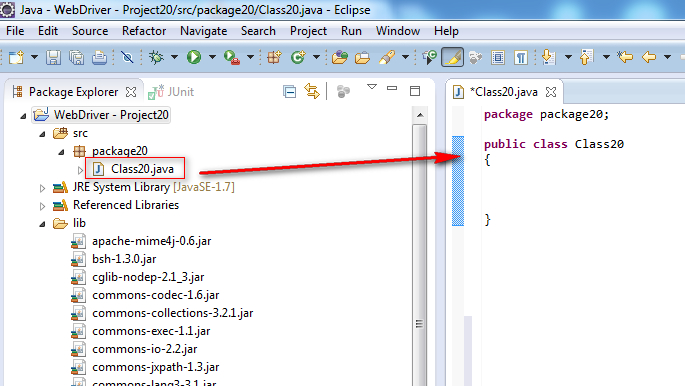The height and width of the screenshot is (386, 685).
Task: Expand JRE System Library node
Action: (x=42, y=188)
